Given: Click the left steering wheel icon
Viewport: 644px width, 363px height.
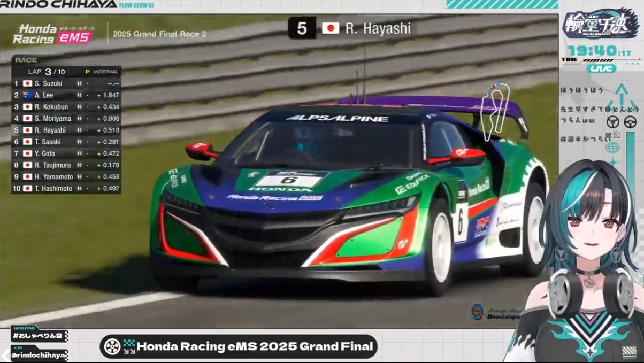Looking at the screenshot, I should pyautogui.click(x=612, y=122).
